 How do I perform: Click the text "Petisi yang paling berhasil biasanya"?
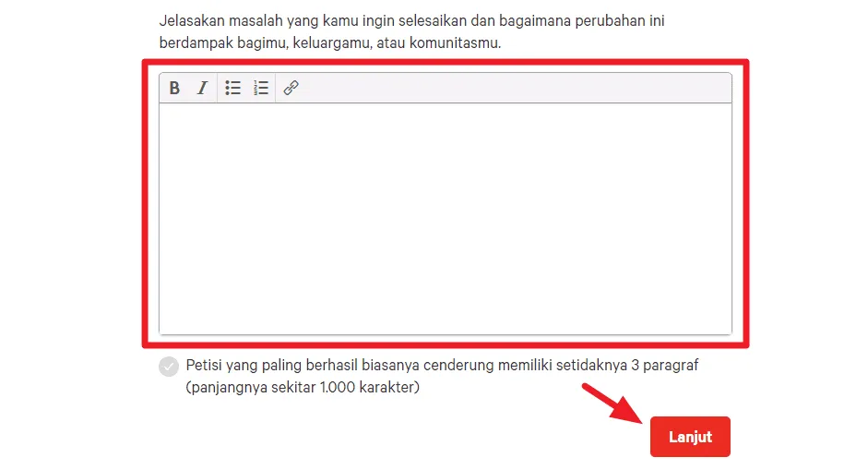(303, 366)
